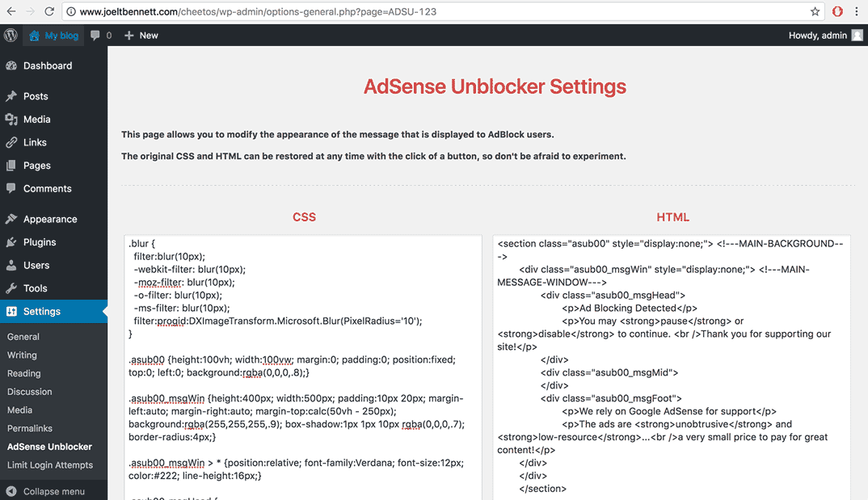Open the WordPress logo menu
The image size is (868, 500).
click(x=11, y=36)
